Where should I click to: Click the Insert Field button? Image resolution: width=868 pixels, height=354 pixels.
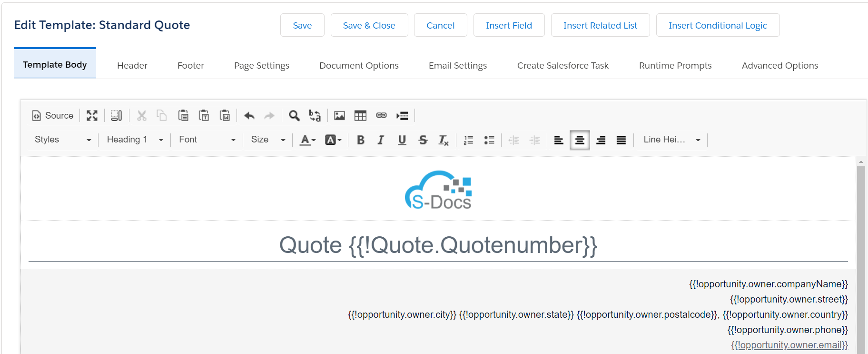click(x=509, y=25)
